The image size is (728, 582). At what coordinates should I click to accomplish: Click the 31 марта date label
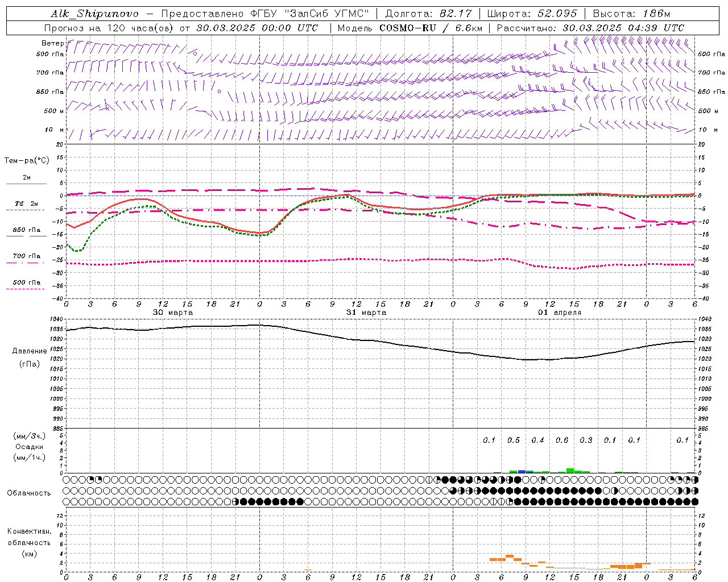pyautogui.click(x=366, y=313)
